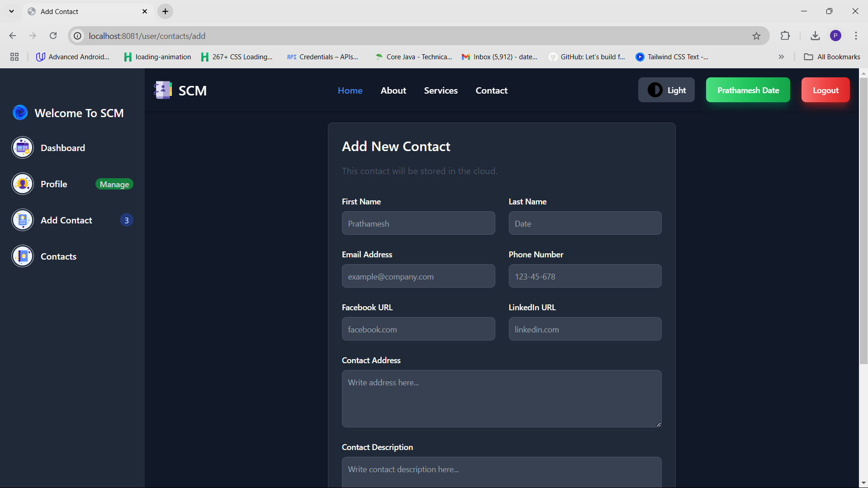Viewport: 868px width, 488px height.
Task: Click the SCM brand text
Action: [193, 90]
